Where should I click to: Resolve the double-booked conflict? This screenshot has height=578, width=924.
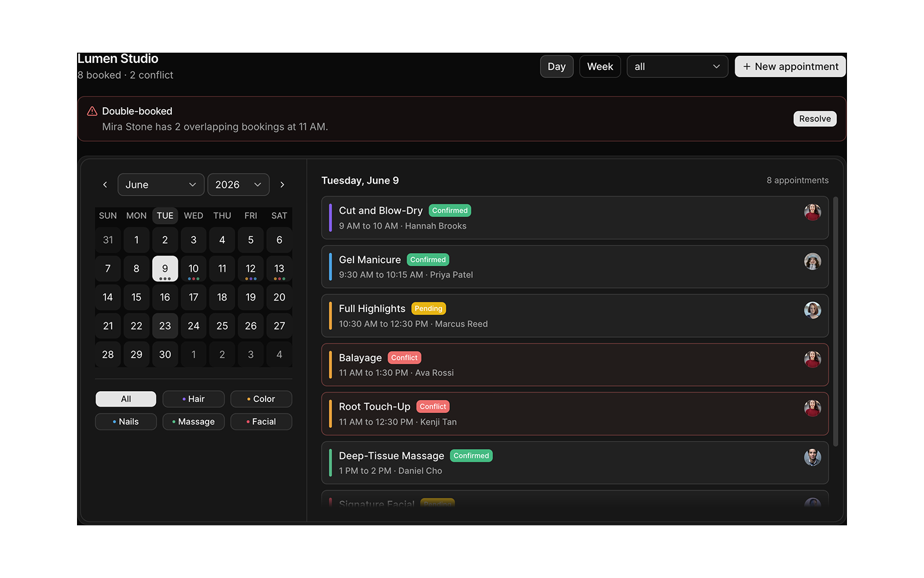pyautogui.click(x=815, y=119)
